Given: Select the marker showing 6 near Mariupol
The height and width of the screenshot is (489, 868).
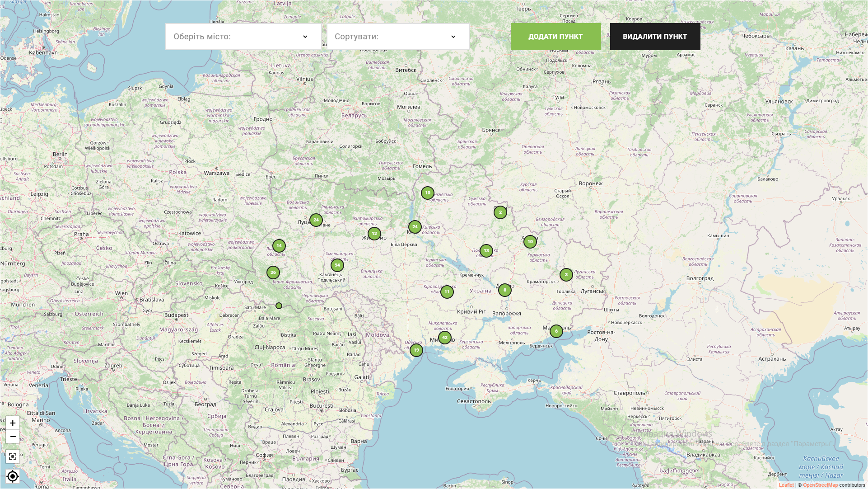Looking at the screenshot, I should coord(556,331).
